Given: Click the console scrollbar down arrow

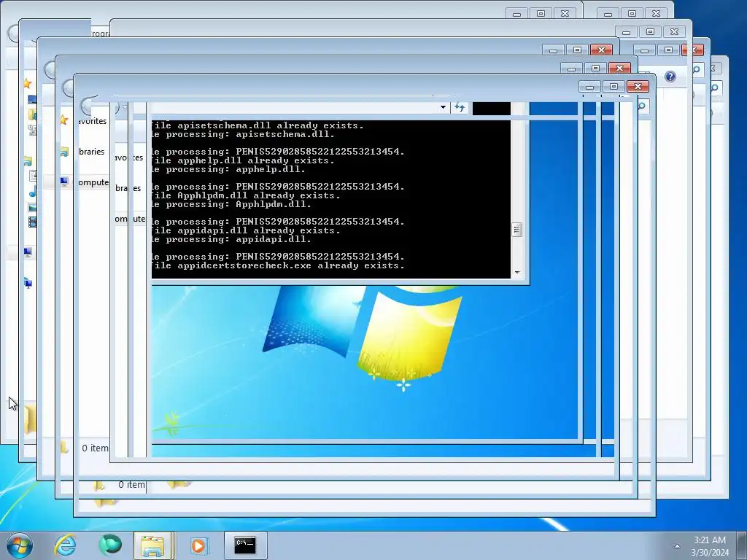Looking at the screenshot, I should pyautogui.click(x=517, y=273).
